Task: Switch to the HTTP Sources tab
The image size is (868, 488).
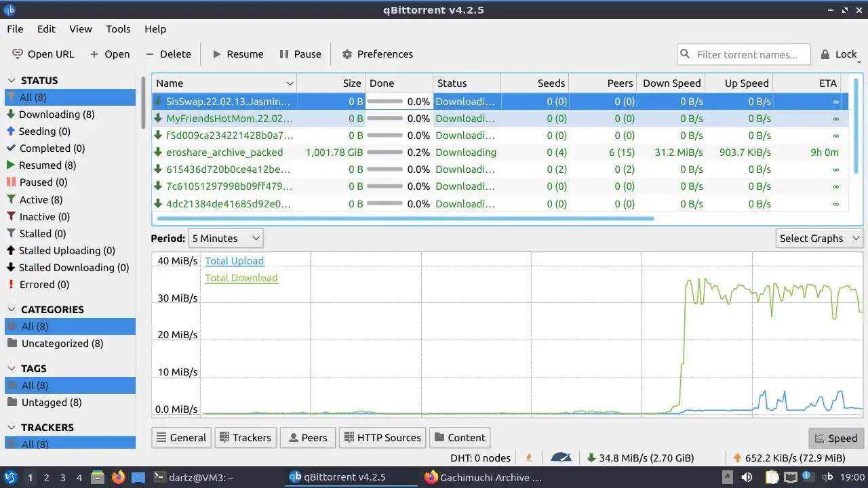Action: click(x=382, y=438)
